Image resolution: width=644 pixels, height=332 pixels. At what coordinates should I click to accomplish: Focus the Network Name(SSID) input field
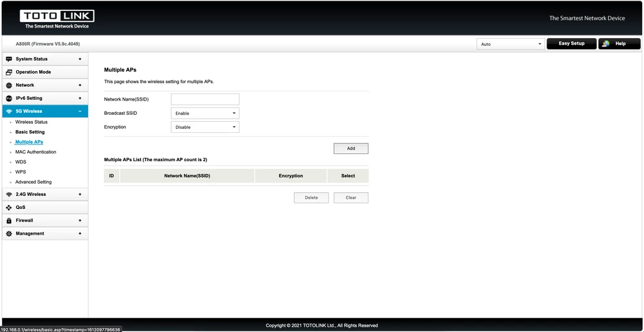[205, 99]
